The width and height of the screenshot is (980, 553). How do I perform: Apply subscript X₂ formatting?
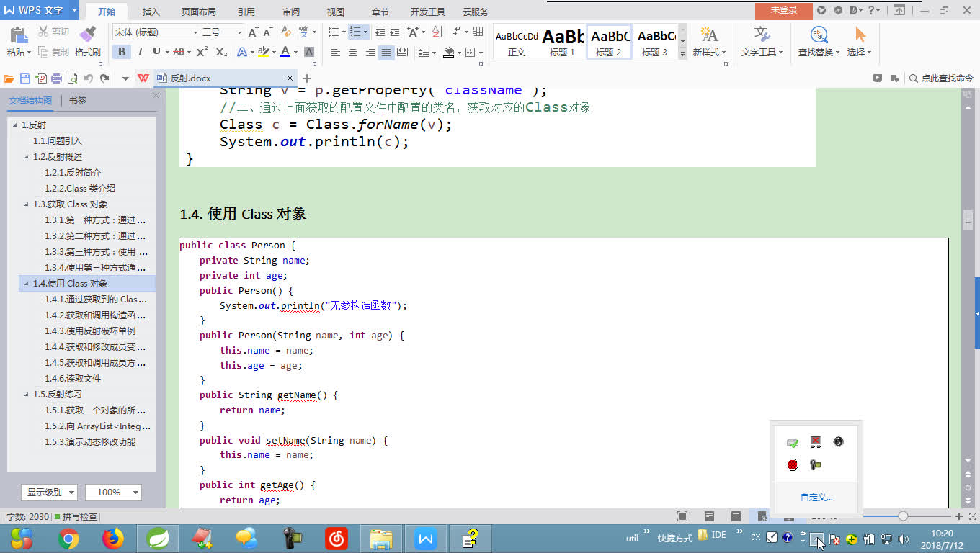(x=221, y=52)
